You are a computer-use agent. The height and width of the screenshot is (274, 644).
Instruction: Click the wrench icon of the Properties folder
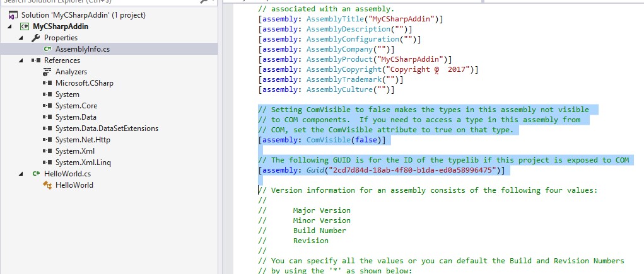tap(36, 38)
